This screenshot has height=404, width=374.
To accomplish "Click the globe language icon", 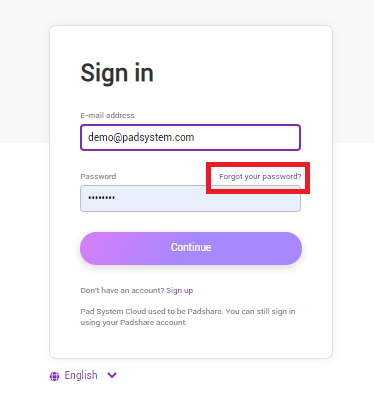I will [54, 376].
